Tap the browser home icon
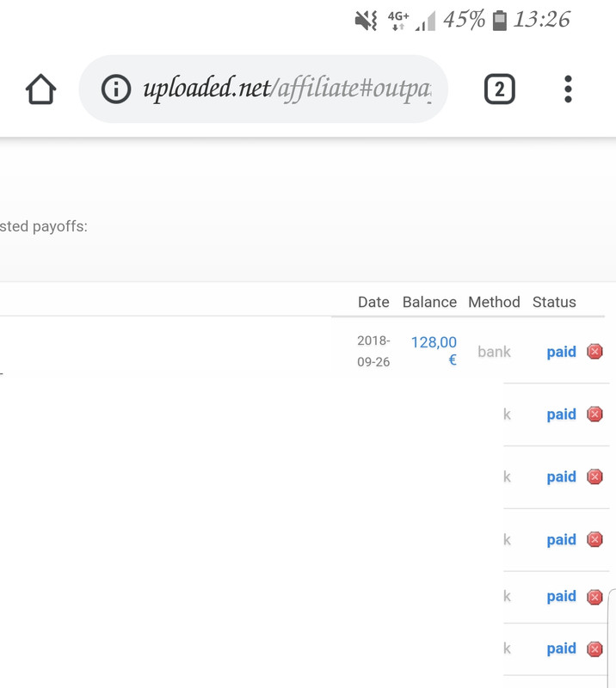Viewport: 616px width, 688px height. pos(40,89)
